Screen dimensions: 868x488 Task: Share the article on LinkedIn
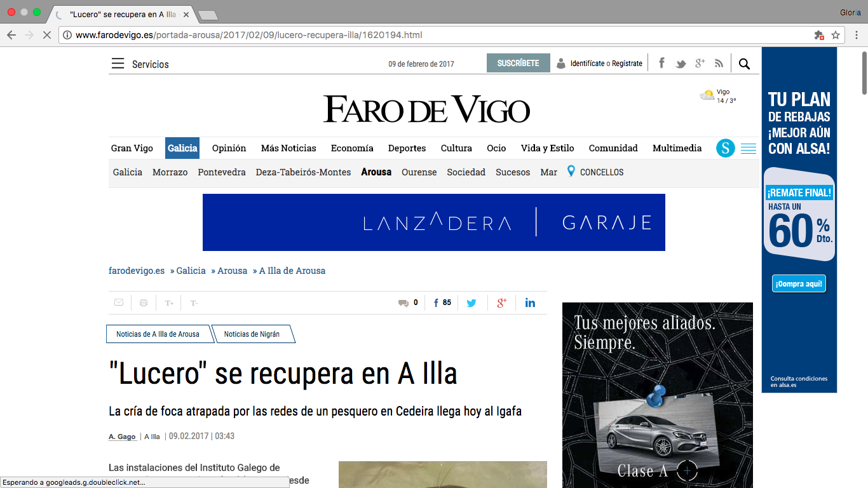pyautogui.click(x=530, y=303)
